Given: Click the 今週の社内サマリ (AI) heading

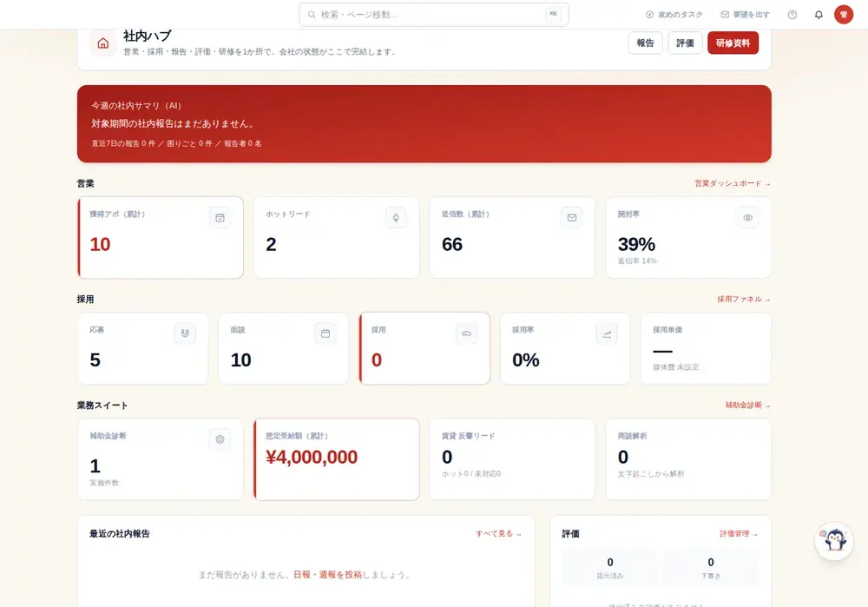Looking at the screenshot, I should point(136,106).
